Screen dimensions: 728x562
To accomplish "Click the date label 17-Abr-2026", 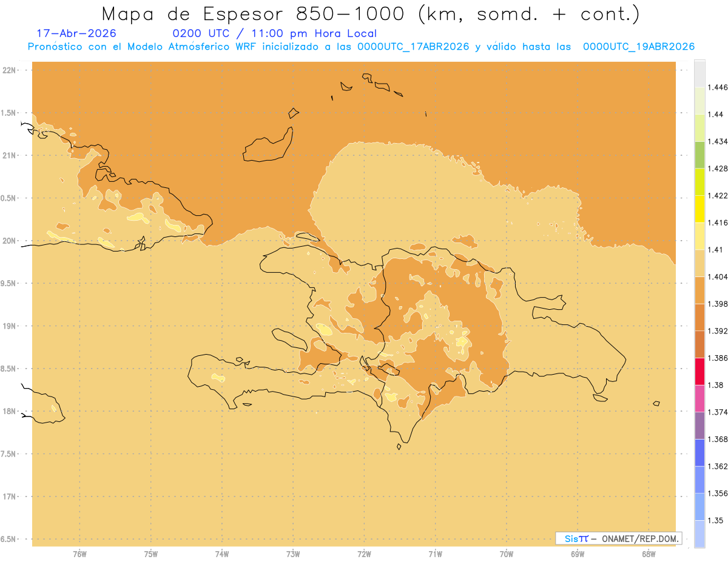I will click(76, 33).
